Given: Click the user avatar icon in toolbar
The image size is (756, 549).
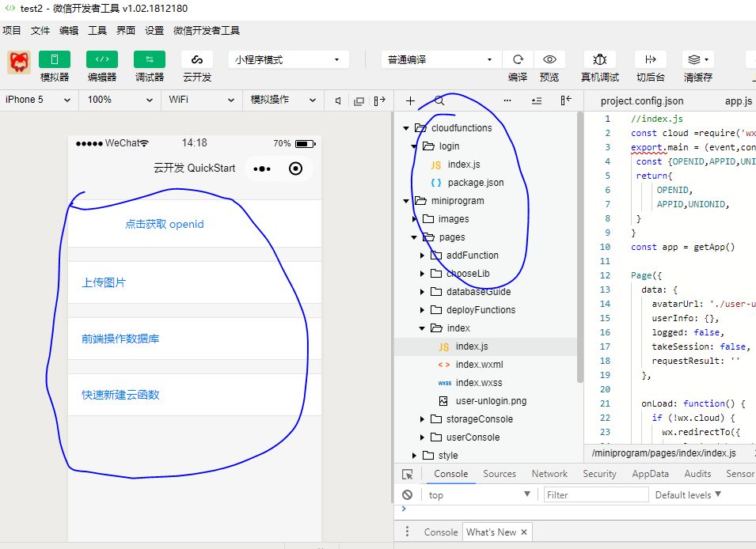Looking at the screenshot, I should [19, 62].
